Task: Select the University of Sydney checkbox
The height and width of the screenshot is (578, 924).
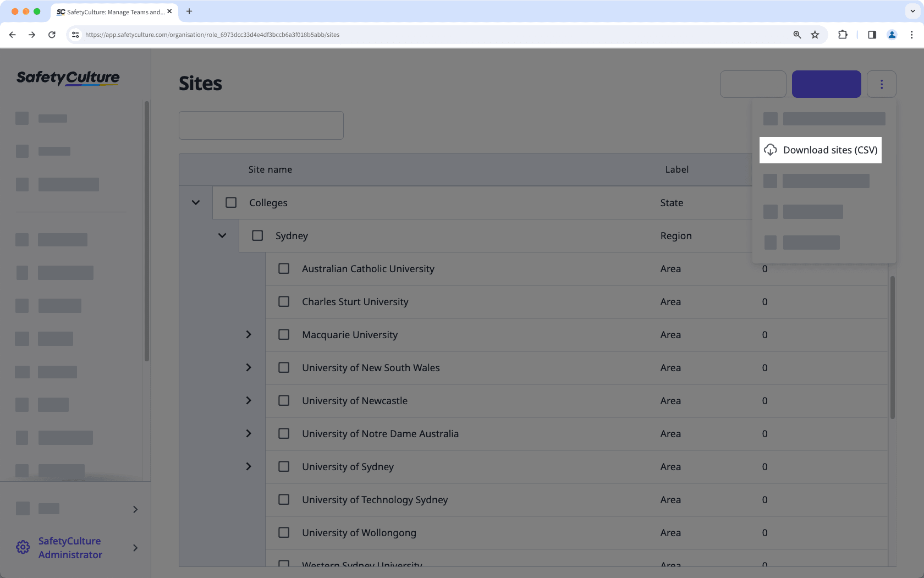Action: (284, 466)
